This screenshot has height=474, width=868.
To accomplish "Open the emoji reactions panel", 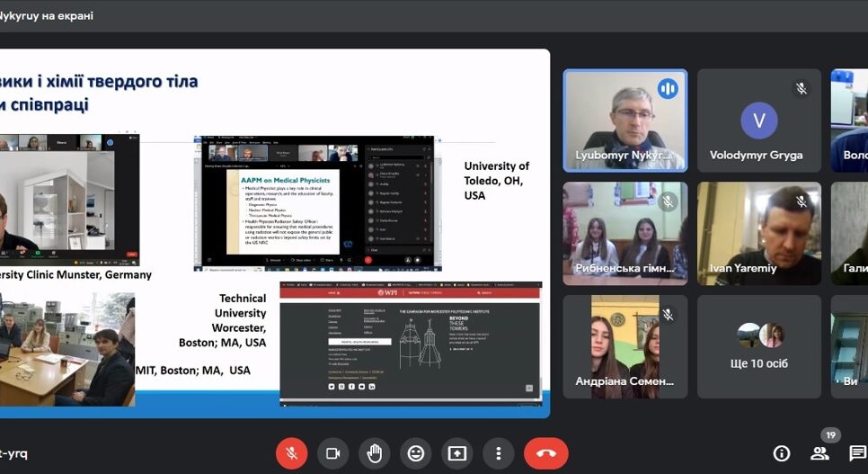I will (415, 453).
